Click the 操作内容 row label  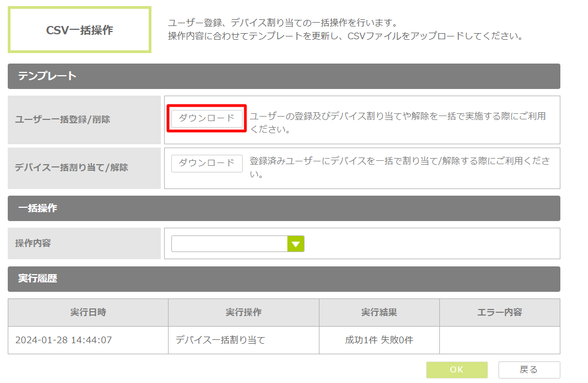coord(33,243)
